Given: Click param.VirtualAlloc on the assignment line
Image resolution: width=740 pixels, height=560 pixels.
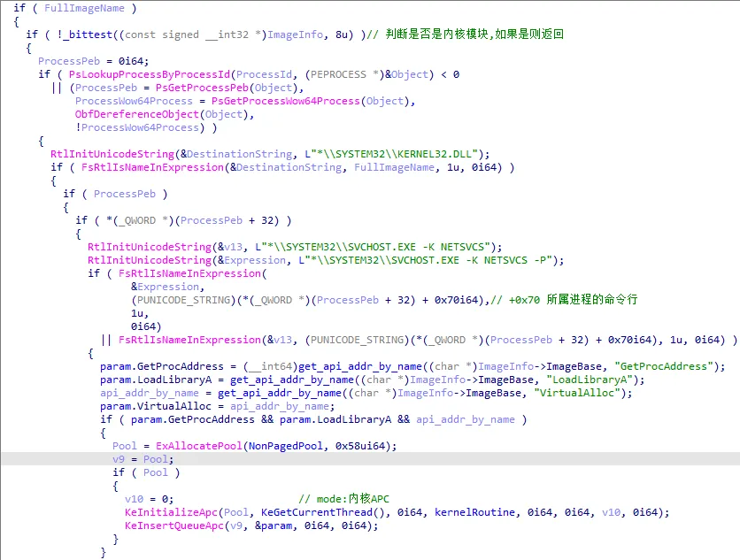Looking at the screenshot, I should pos(156,406).
